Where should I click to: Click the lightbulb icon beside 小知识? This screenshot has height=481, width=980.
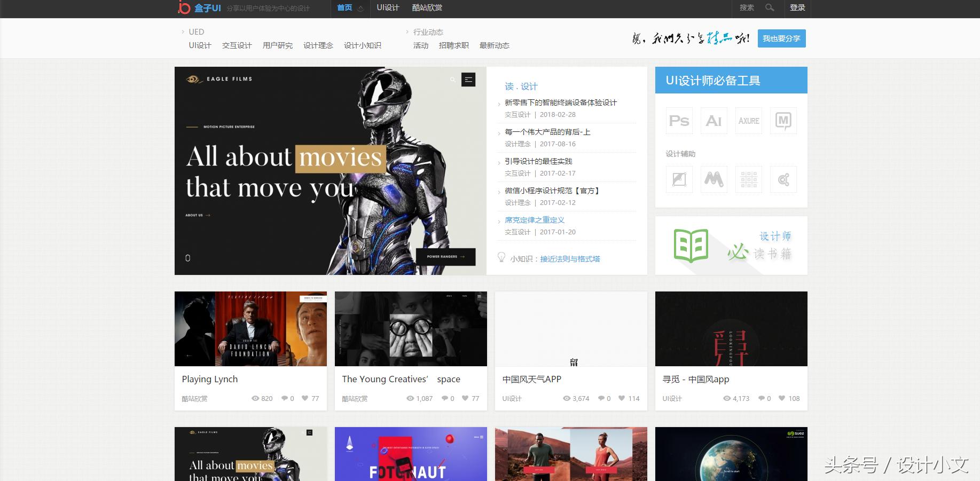click(501, 258)
